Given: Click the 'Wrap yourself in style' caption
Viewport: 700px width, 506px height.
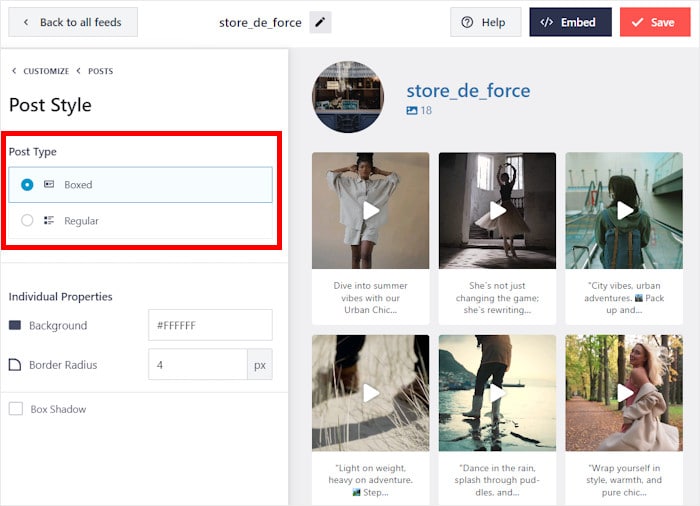Looking at the screenshot, I should click(x=624, y=480).
